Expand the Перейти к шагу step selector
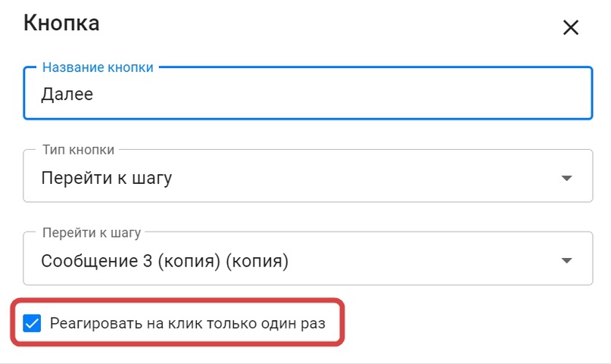 [x=307, y=261]
